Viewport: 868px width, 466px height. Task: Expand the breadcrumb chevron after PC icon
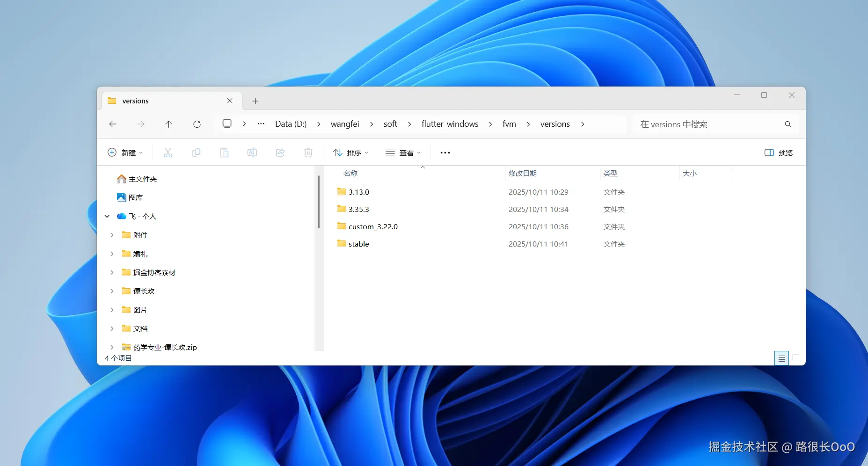244,124
